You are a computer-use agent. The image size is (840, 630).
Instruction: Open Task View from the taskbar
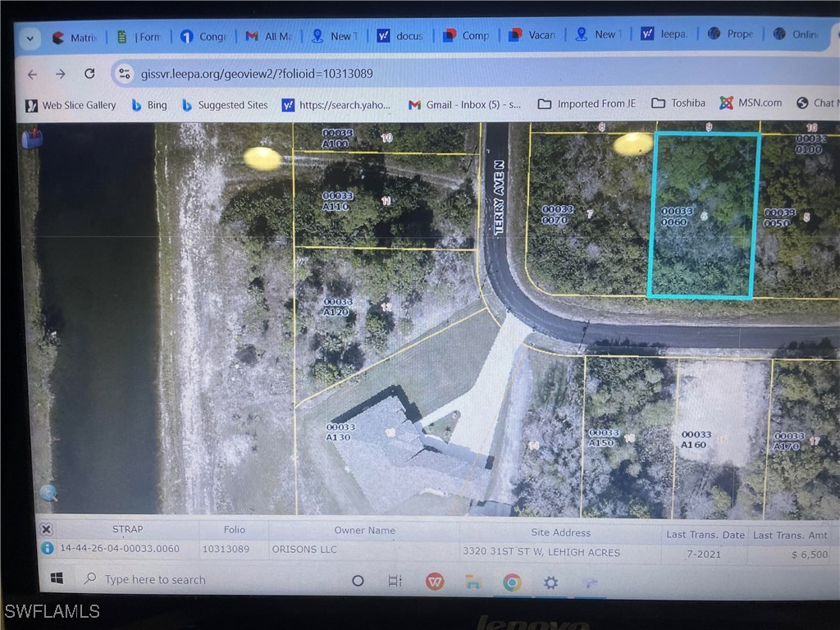[x=395, y=580]
